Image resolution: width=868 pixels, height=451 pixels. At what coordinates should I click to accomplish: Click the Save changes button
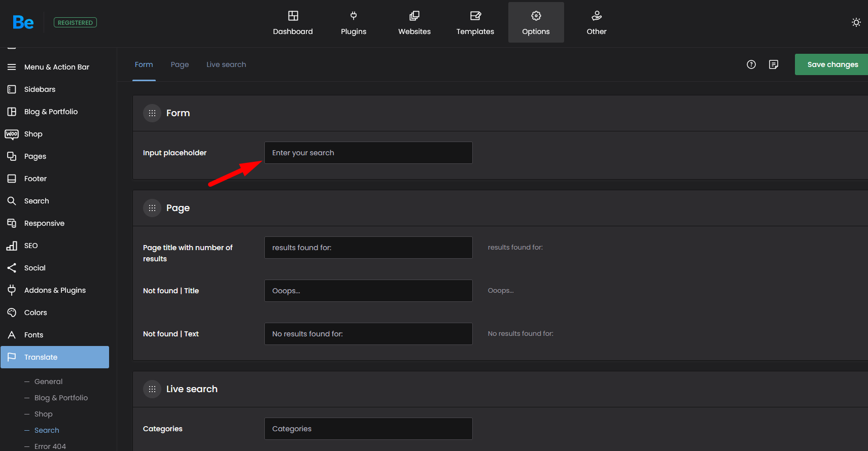(x=831, y=64)
